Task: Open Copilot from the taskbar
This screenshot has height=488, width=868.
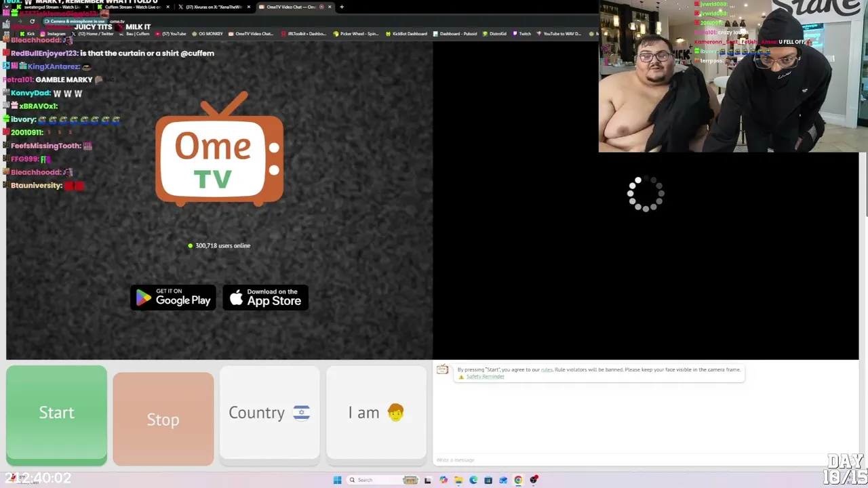Action: 443,480
